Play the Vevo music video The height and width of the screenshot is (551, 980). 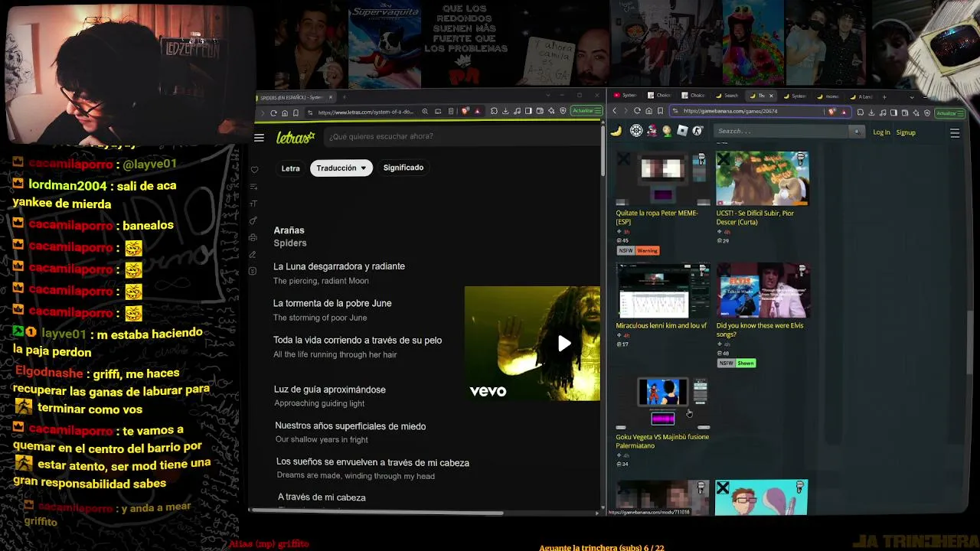pos(564,344)
